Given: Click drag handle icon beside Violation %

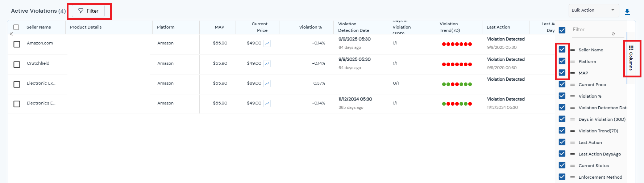Looking at the screenshot, I should coord(573,96).
